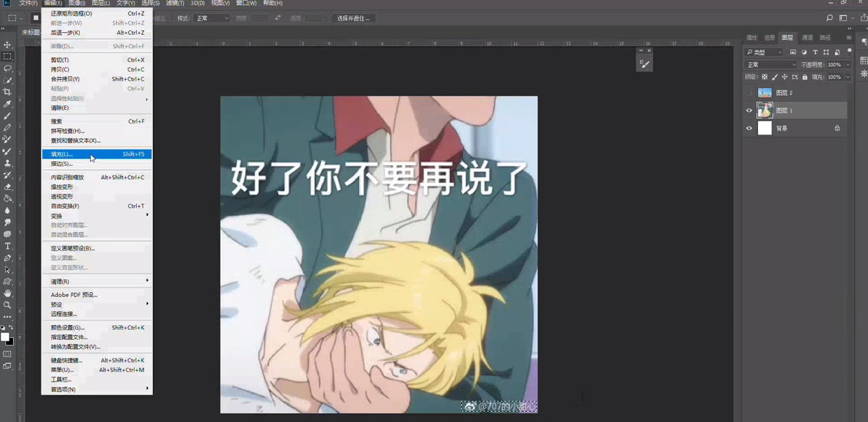Screen dimensions: 868x422
Task: Choose 内容识别缩放 menu item
Action: click(x=97, y=178)
